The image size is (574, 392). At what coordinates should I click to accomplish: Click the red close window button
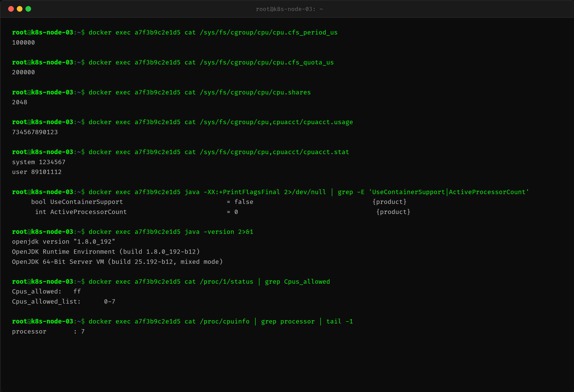11,9
